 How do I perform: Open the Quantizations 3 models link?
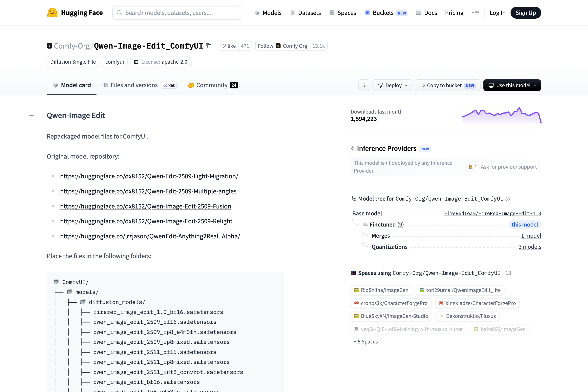(x=530, y=247)
